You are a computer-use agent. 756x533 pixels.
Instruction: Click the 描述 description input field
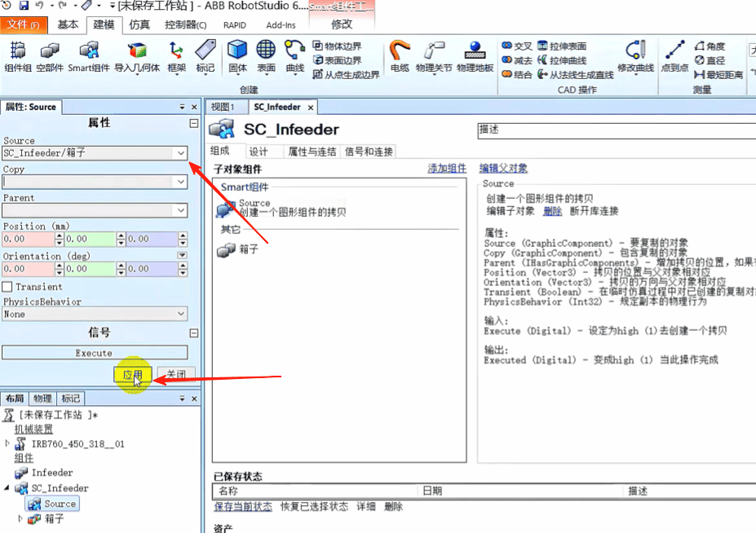coord(617,131)
